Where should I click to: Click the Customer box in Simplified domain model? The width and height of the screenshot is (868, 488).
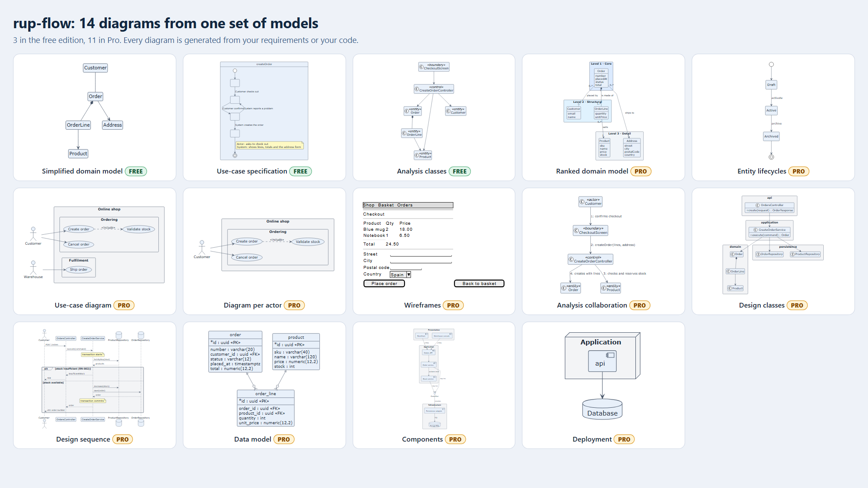coord(95,68)
